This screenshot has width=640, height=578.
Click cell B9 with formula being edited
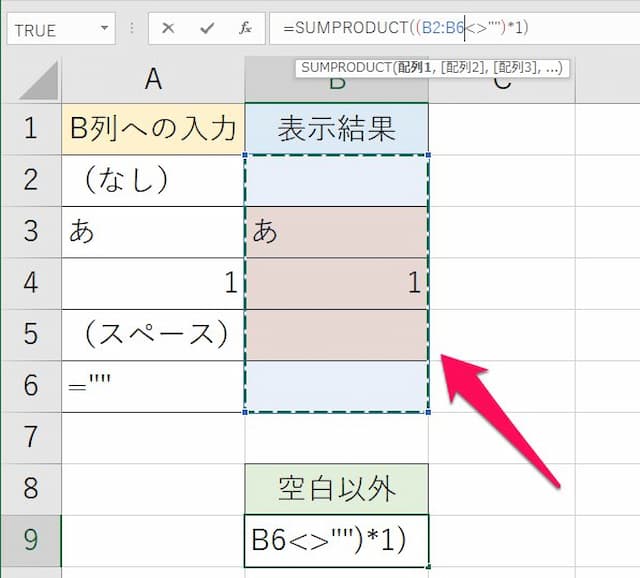(337, 541)
